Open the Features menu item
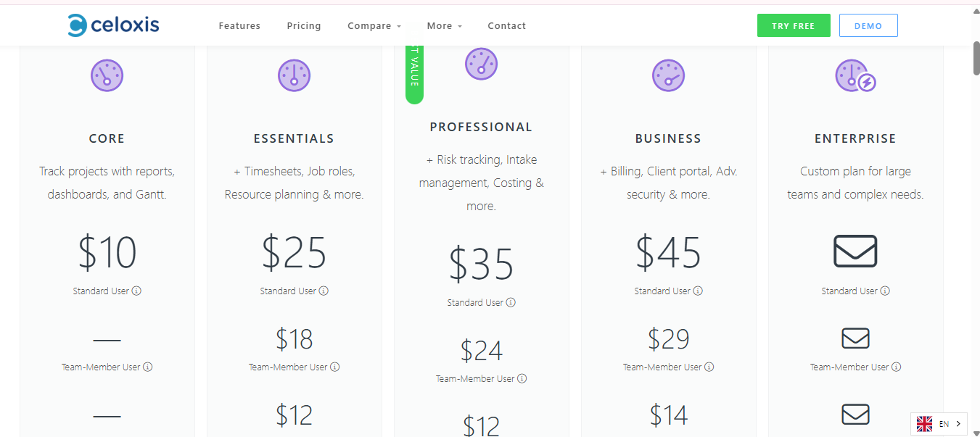The image size is (980, 437). 239,26
